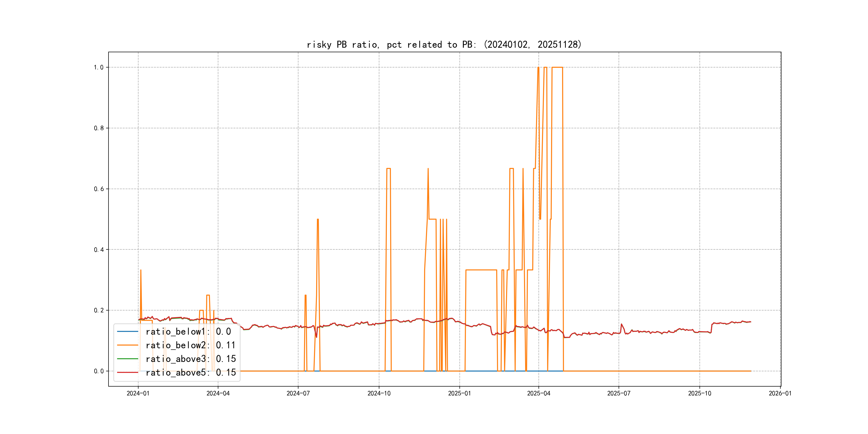Click the 2025-01 x-axis tick label
Image resolution: width=868 pixels, height=434 pixels.
click(x=459, y=393)
